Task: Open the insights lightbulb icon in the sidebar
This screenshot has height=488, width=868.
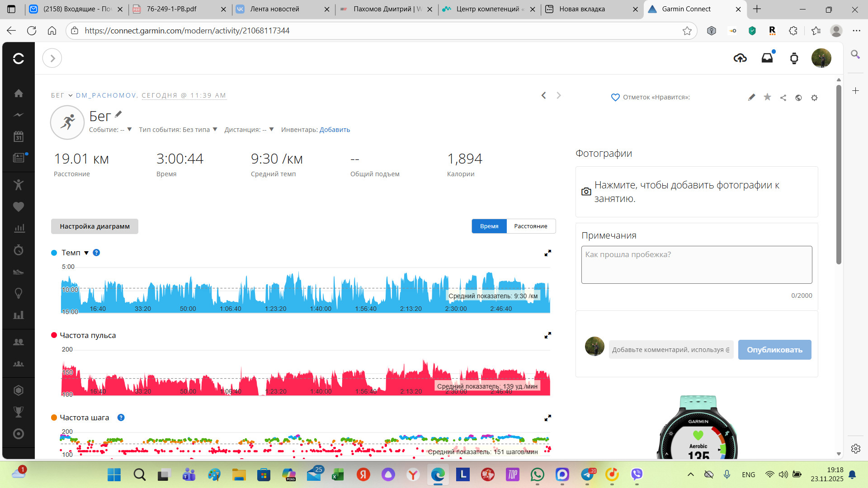Action: point(19,293)
